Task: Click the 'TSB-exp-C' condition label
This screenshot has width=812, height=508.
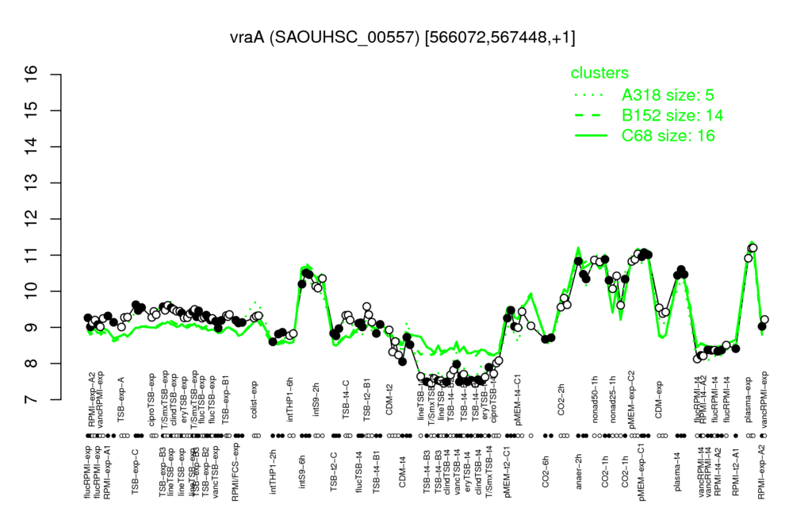Action: coord(135,472)
